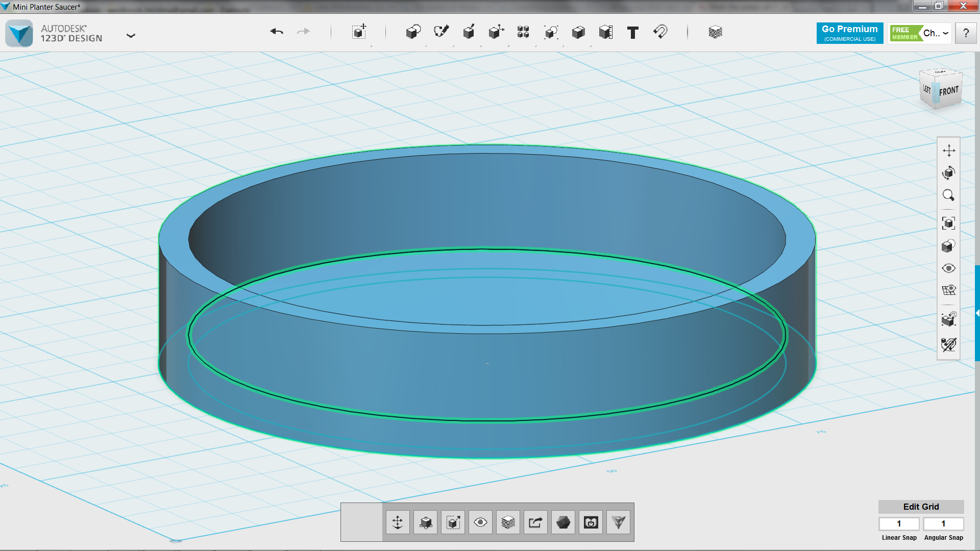Click Go Premium button
Screen dimensions: 980x551
pyautogui.click(x=850, y=33)
